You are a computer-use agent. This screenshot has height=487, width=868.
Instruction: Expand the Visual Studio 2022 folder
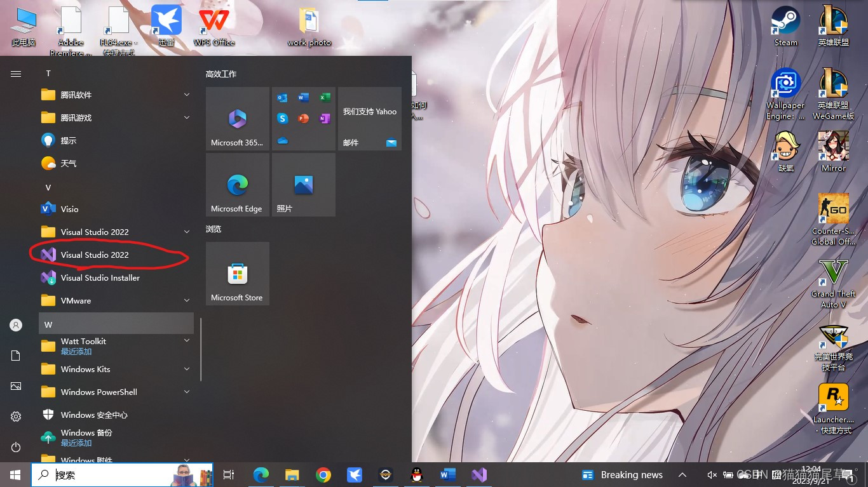187,232
